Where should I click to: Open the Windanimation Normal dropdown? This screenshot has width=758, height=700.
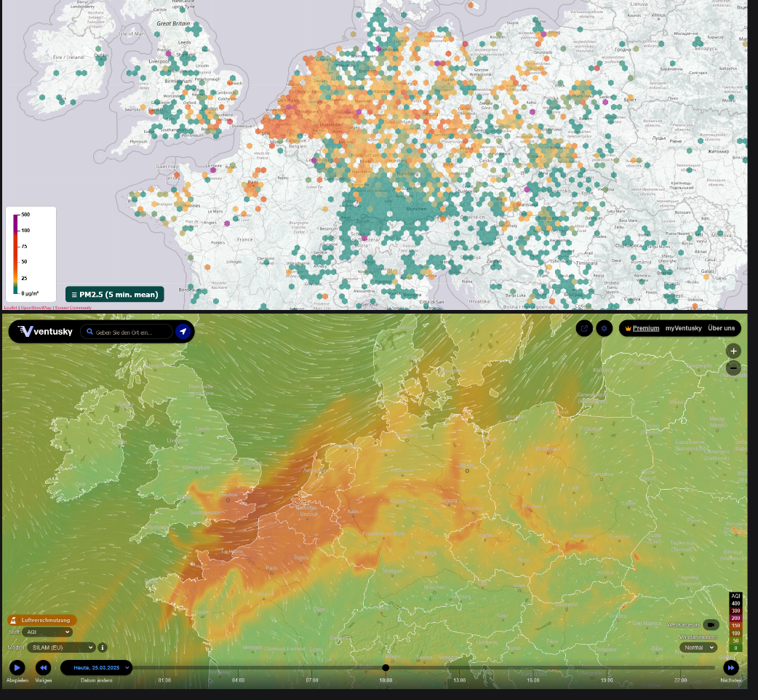click(698, 647)
